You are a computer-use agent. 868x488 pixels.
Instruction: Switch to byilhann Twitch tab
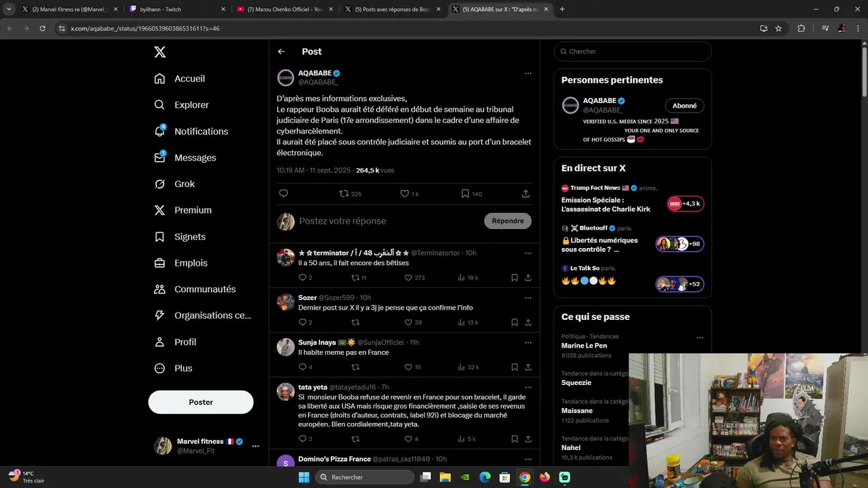176,9
